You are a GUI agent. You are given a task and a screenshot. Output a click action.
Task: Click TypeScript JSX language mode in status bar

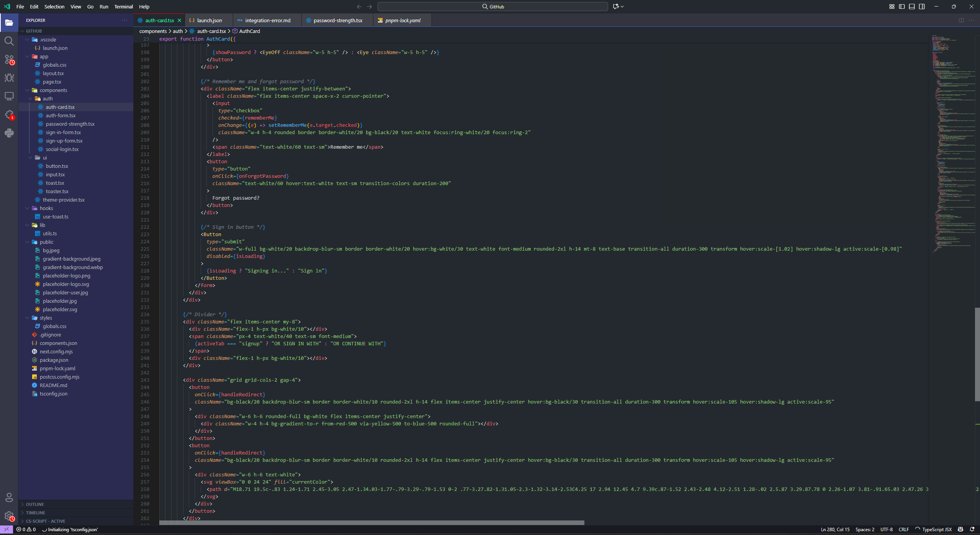(x=937, y=529)
